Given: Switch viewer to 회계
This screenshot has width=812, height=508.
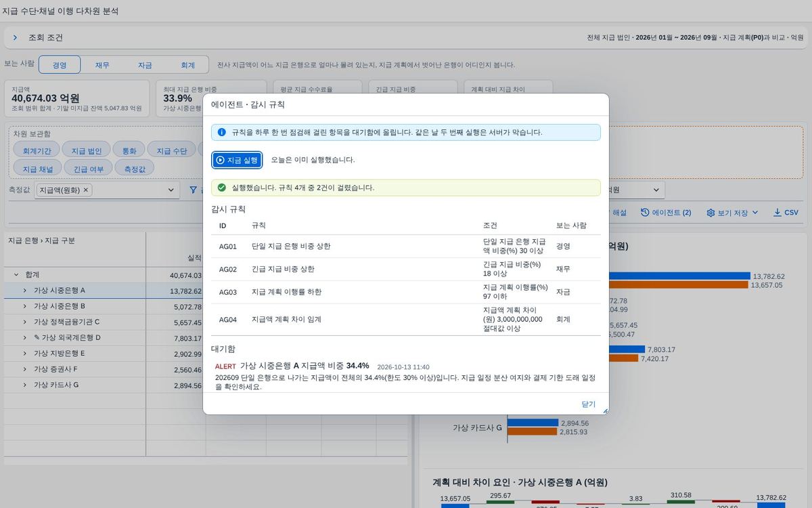Looking at the screenshot, I should click(187, 65).
